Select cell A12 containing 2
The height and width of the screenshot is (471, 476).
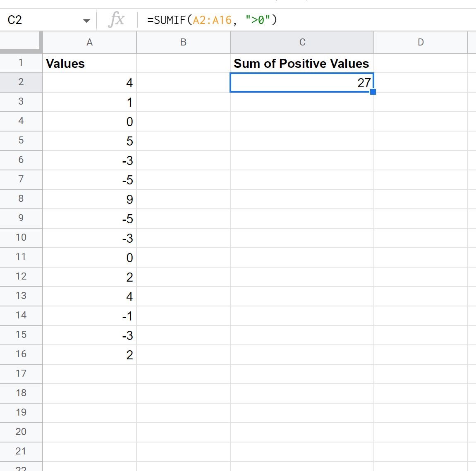pyautogui.click(x=90, y=277)
